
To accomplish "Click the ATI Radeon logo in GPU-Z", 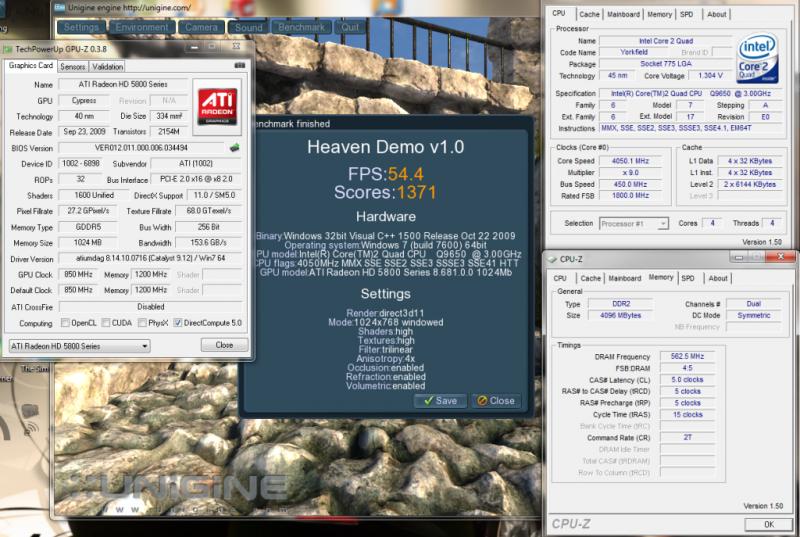I will [217, 106].
